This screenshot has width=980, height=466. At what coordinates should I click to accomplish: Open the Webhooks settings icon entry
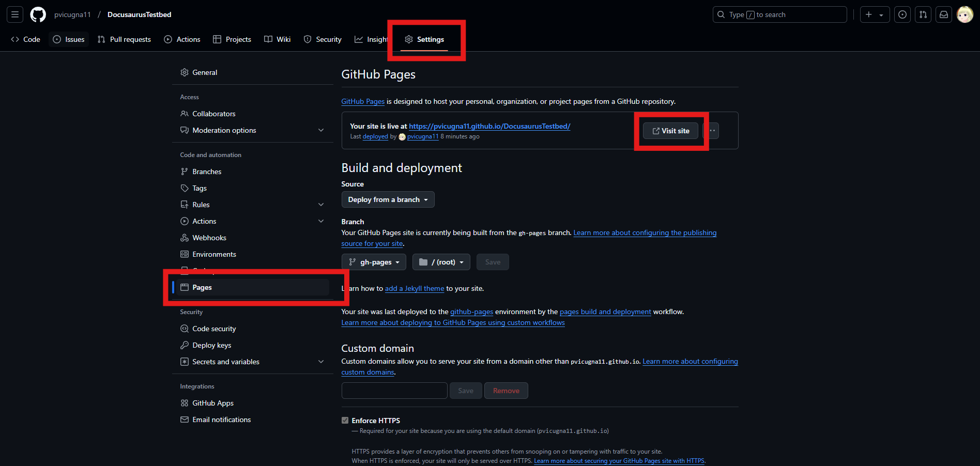click(185, 238)
